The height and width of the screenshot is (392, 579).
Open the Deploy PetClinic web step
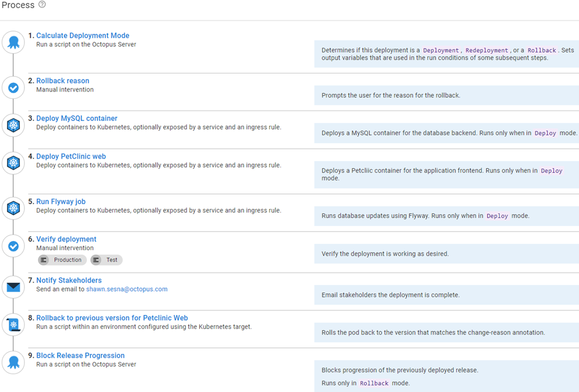coord(71,156)
